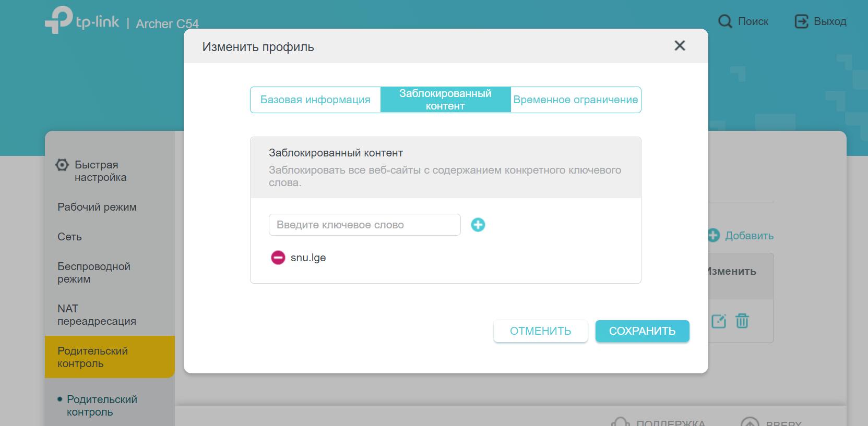This screenshot has height=426, width=868.
Task: Select the Заблокированный контент tab
Action: coord(445,100)
